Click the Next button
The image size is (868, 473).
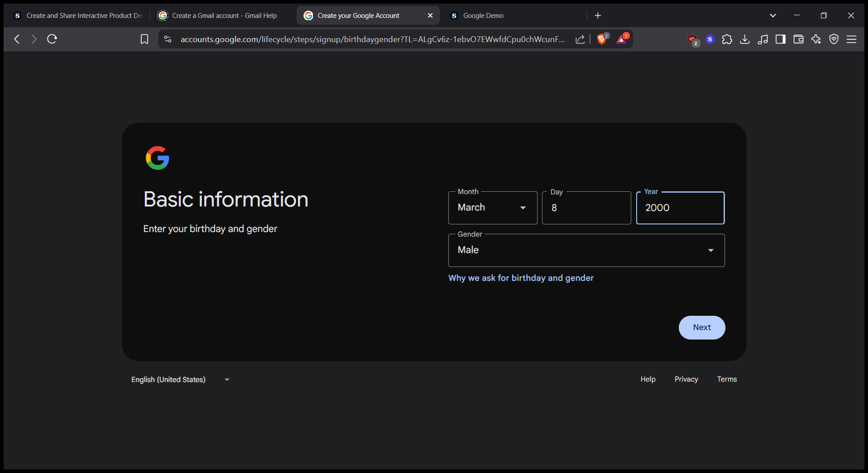702,327
